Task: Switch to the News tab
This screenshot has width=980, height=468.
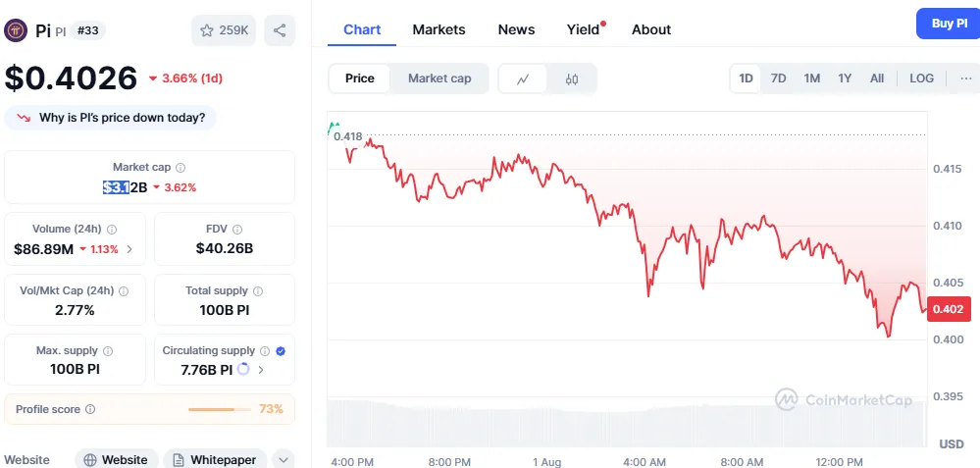Action: click(516, 29)
